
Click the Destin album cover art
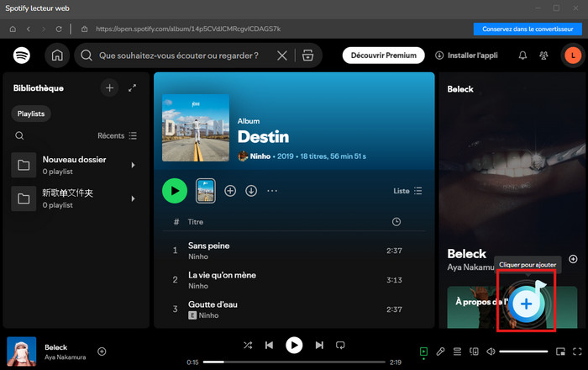[x=196, y=128]
